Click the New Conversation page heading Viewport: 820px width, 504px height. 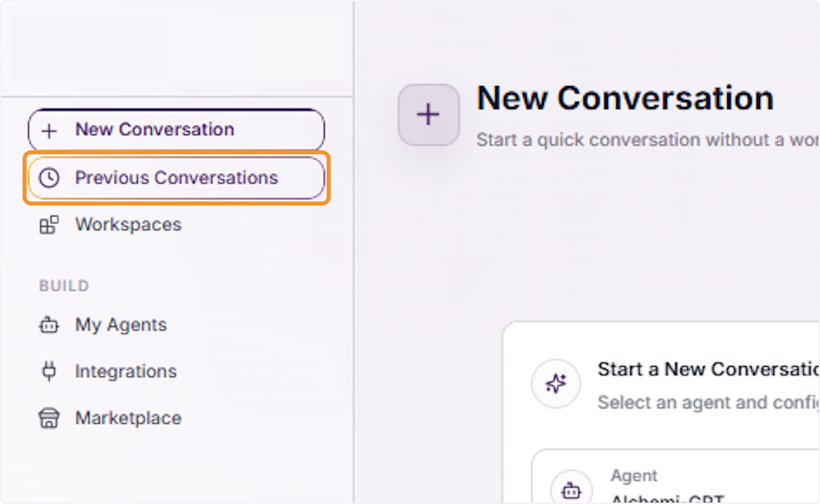point(625,98)
